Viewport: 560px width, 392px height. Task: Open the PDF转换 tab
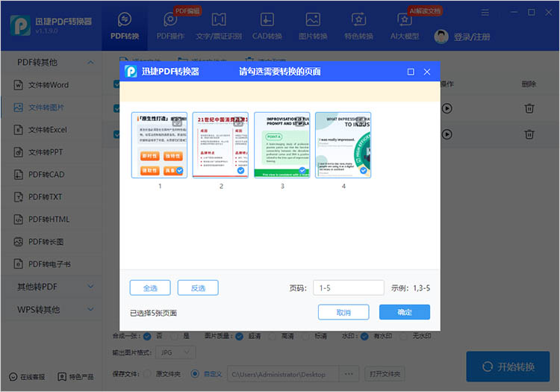pos(124,26)
